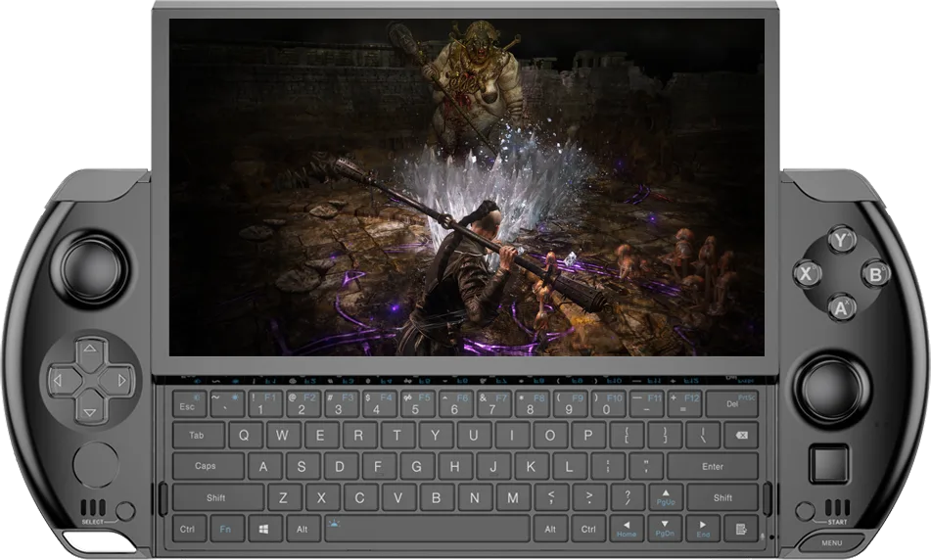Tap the 3 F3 number key
The width and height of the screenshot is (931, 560).
341,404
